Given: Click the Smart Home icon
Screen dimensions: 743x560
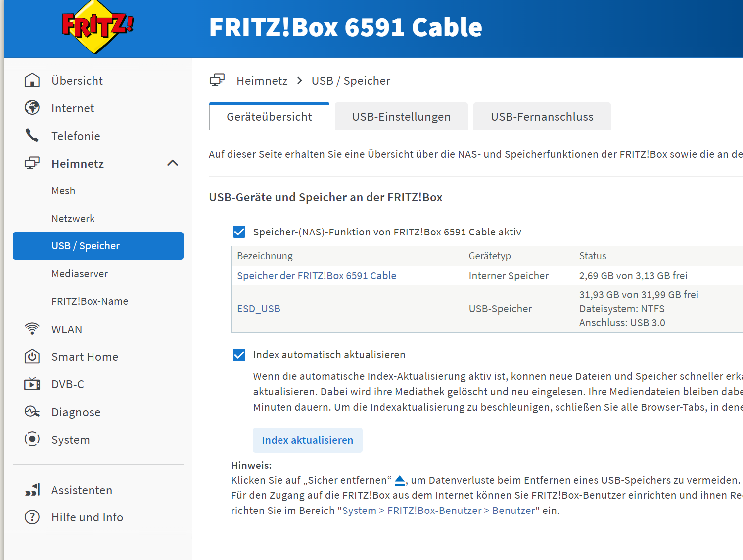Looking at the screenshot, I should pyautogui.click(x=32, y=357).
